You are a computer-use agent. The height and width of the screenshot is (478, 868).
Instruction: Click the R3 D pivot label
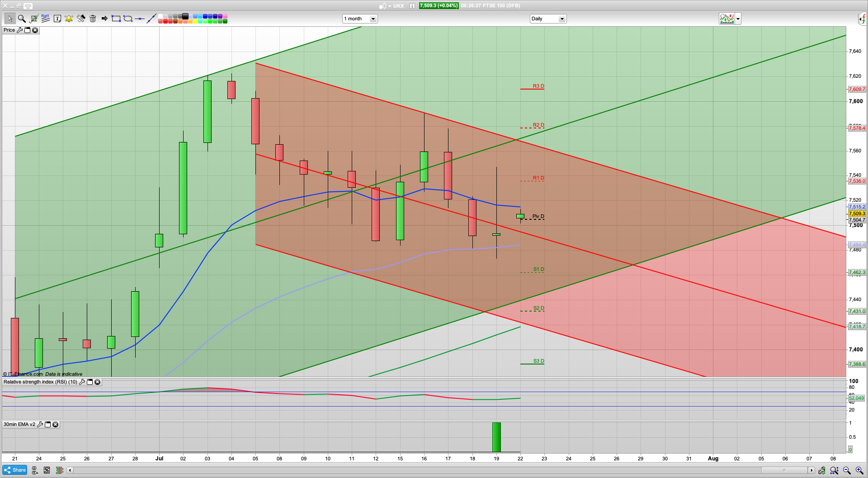coord(538,86)
